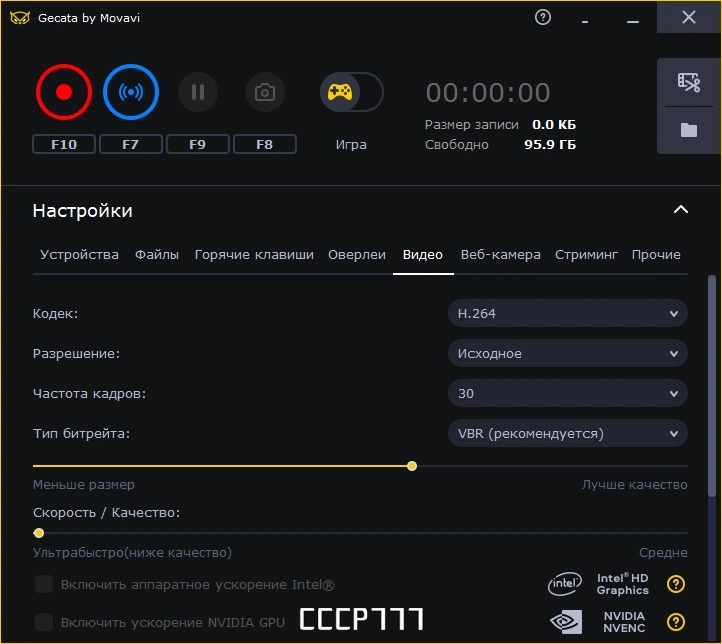This screenshot has height=644, width=722.
Task: Click the 00:00:00 recording timer
Action: [488, 93]
